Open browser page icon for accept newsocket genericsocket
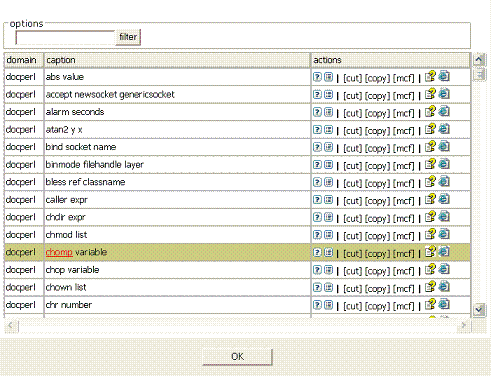This screenshot has width=491, height=376. 444,94
